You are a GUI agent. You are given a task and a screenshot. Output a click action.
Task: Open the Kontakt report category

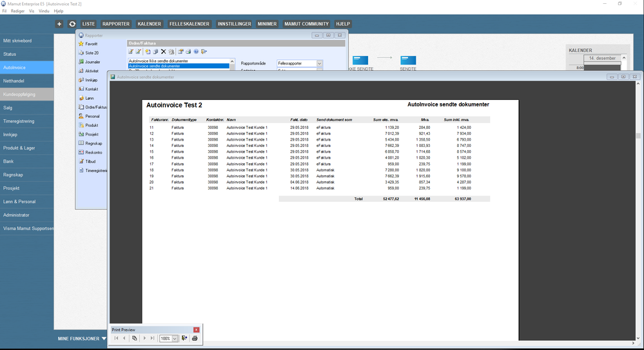pyautogui.click(x=91, y=89)
